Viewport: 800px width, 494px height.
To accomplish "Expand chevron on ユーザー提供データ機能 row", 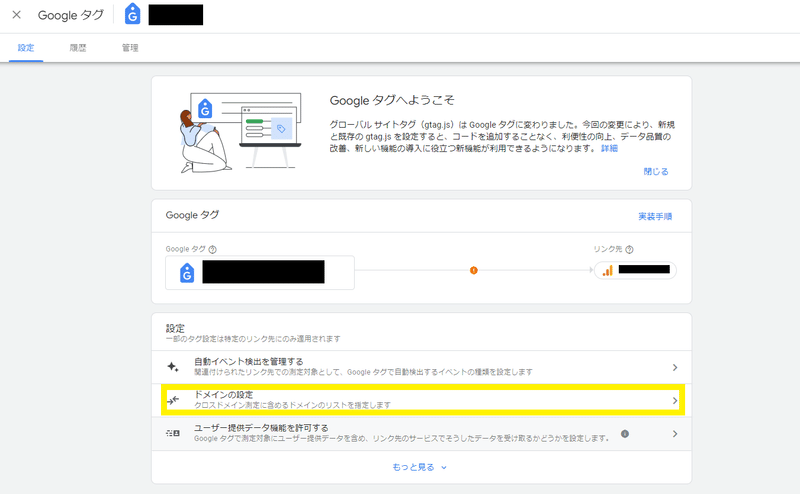I will [674, 434].
